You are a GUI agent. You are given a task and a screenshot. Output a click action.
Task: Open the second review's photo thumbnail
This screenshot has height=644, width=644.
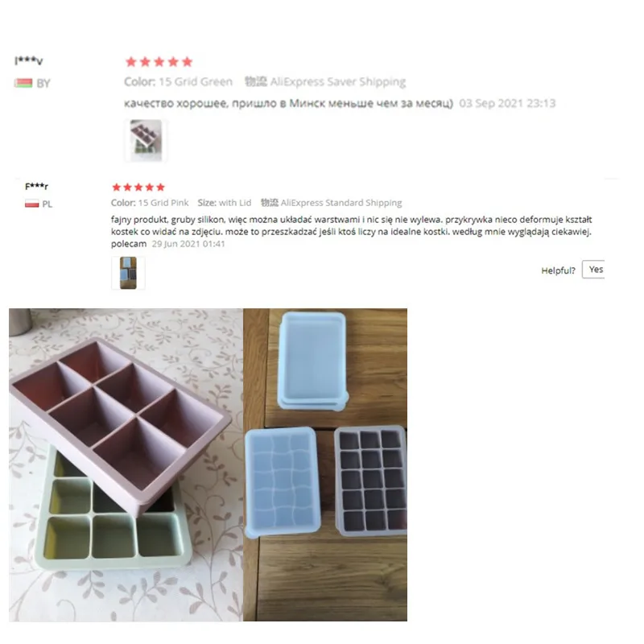point(128,273)
